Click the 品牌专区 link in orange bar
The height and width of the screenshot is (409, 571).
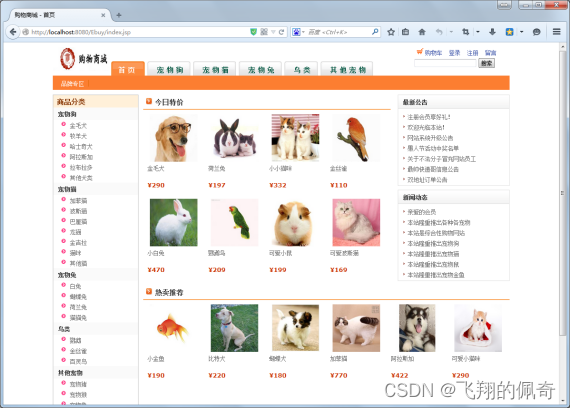pyautogui.click(x=72, y=84)
